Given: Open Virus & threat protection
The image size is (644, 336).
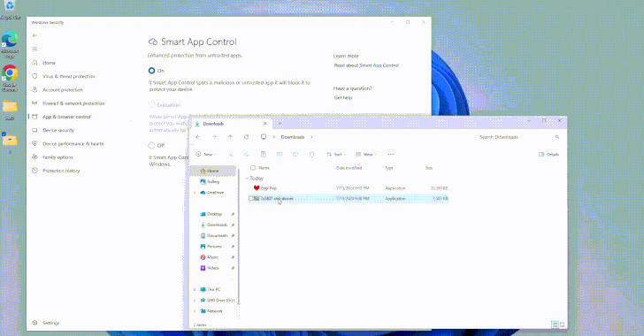Looking at the screenshot, I should pyautogui.click(x=68, y=76).
